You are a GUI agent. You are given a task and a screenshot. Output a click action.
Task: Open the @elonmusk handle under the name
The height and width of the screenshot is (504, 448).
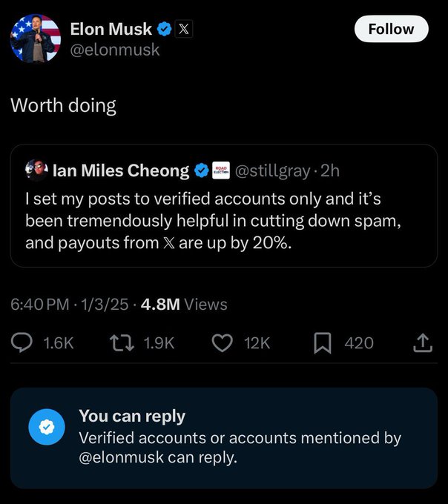[114, 50]
